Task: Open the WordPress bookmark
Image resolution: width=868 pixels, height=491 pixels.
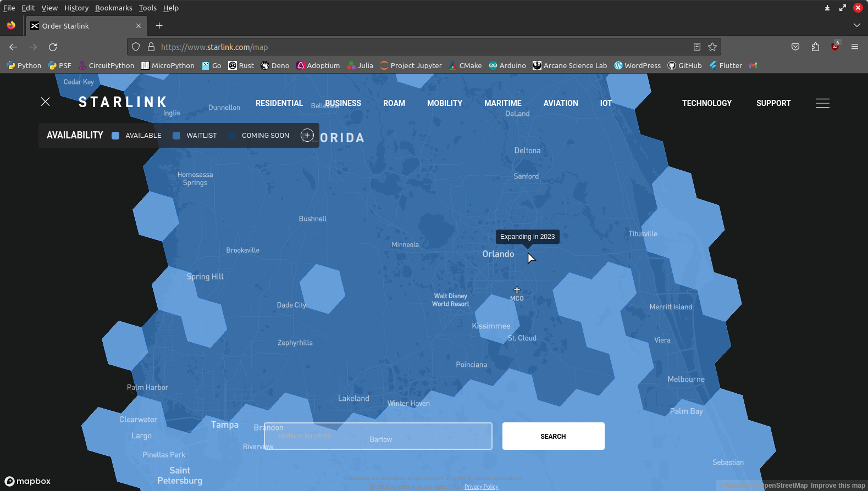Action: coord(638,65)
